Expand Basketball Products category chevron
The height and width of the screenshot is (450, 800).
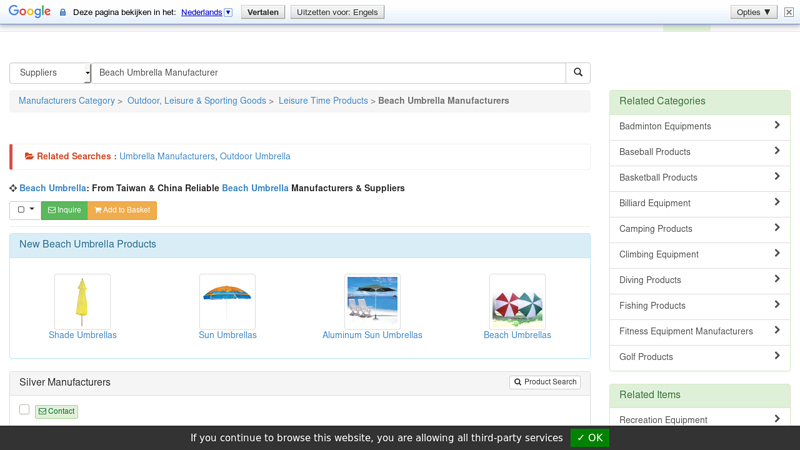(x=777, y=176)
